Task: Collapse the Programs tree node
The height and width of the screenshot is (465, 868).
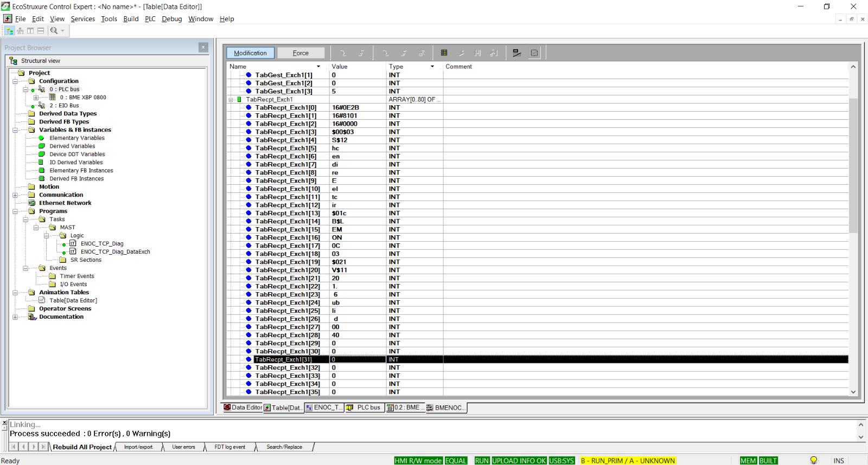Action: coord(15,211)
